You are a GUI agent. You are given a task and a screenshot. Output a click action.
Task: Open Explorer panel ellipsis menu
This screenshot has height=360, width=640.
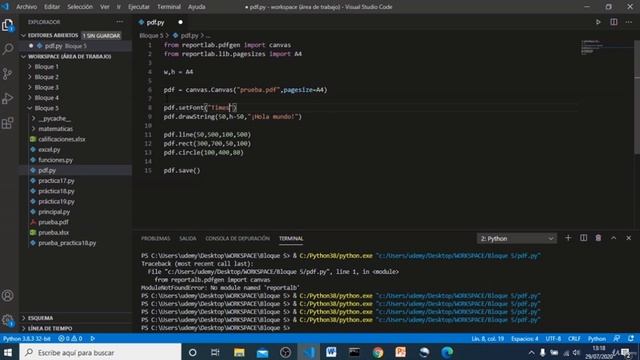click(x=120, y=22)
